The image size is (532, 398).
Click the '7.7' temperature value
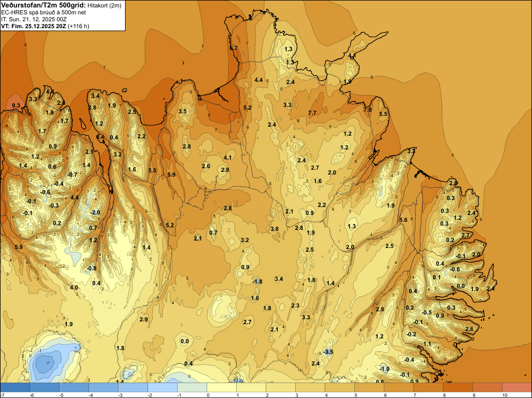(312, 113)
